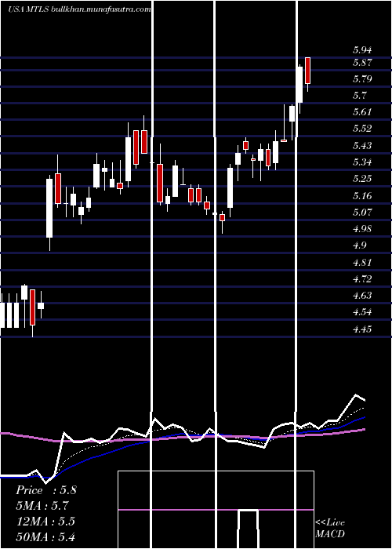392x549 pixels.
Task: Select the magenta MACD signal line
Action: tap(216, 510)
